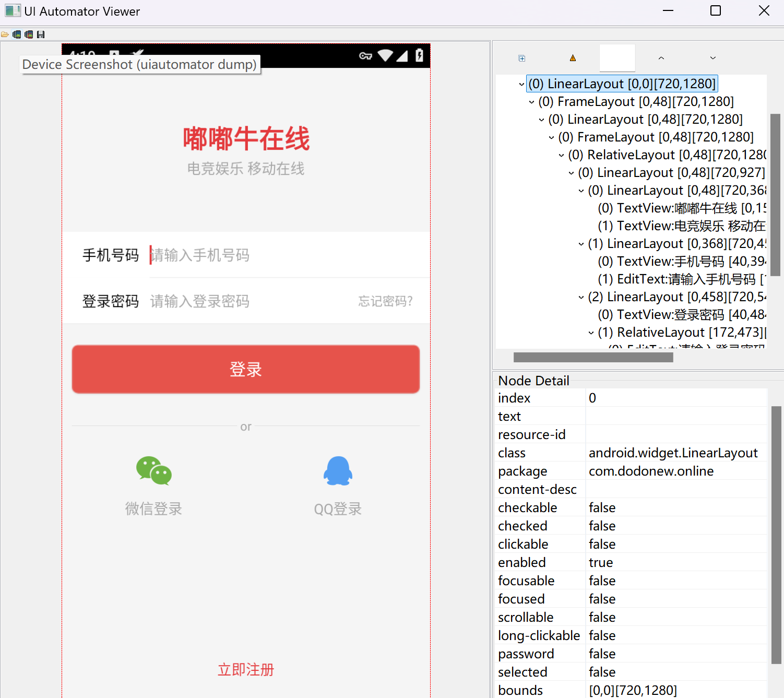Click the Device Screenshot (uiautomator dump) icon
Image resolution: width=784 pixels, height=698 pixels.
click(17, 34)
